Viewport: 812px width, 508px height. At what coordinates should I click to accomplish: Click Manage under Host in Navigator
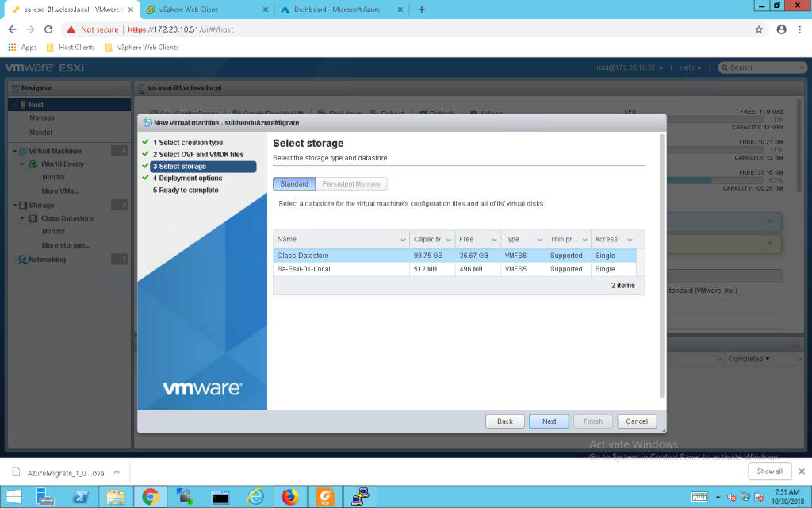pos(42,118)
